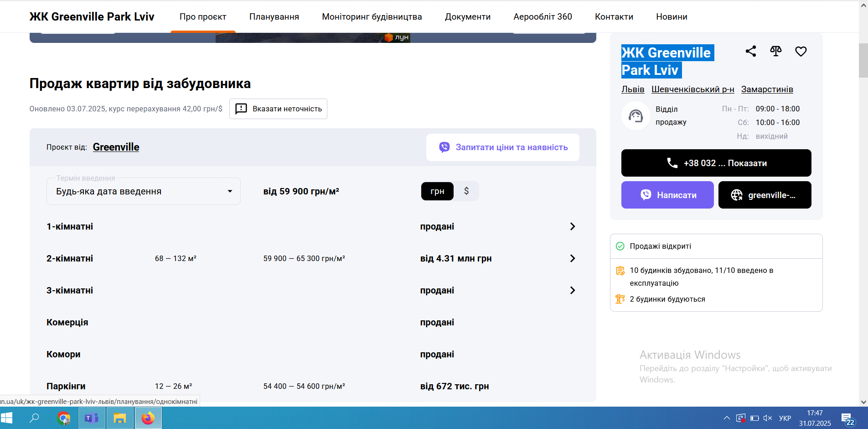Click the sales department headset icon
The width and height of the screenshot is (868, 429).
click(635, 116)
